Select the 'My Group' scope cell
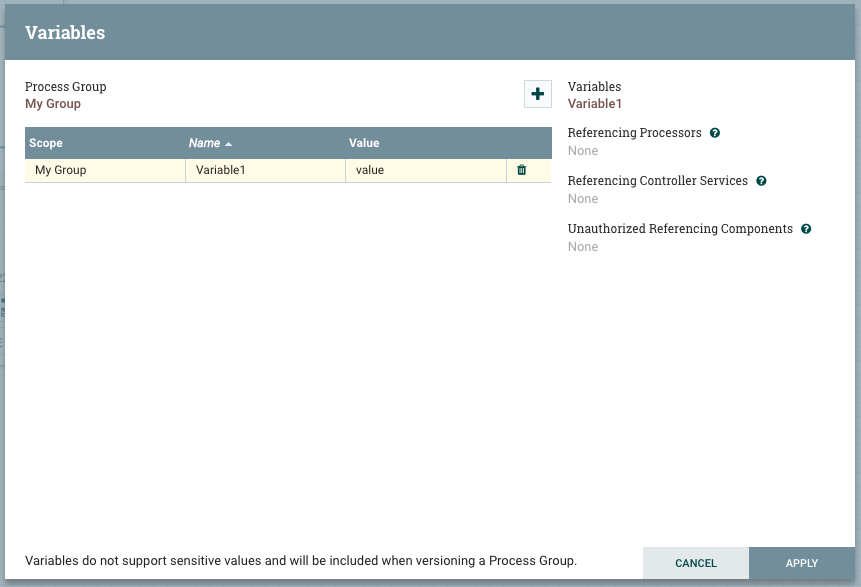 pos(105,170)
